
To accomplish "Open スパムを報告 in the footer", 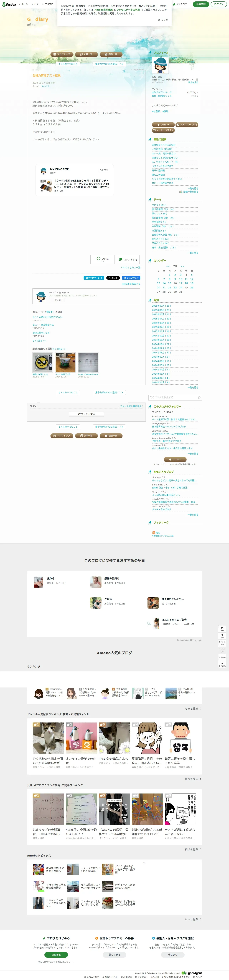I will click(x=92, y=977).
